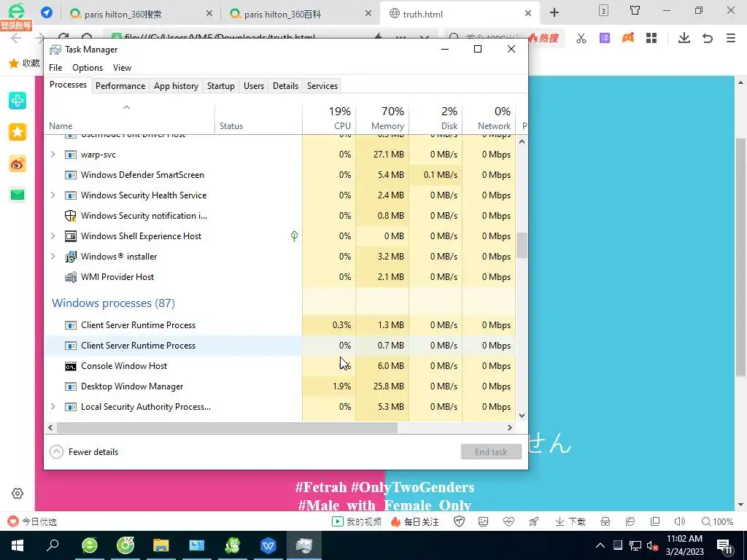747x560 pixels.
Task: Click the WMI Provider Host icon
Action: click(71, 277)
